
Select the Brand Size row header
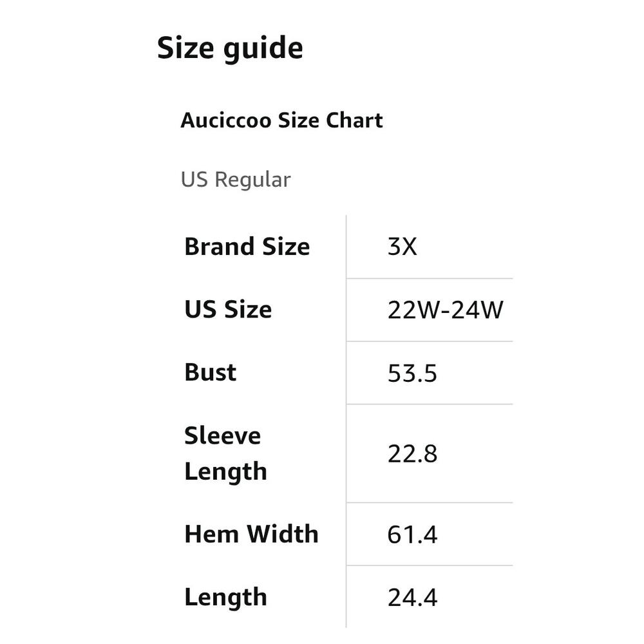[x=247, y=247]
